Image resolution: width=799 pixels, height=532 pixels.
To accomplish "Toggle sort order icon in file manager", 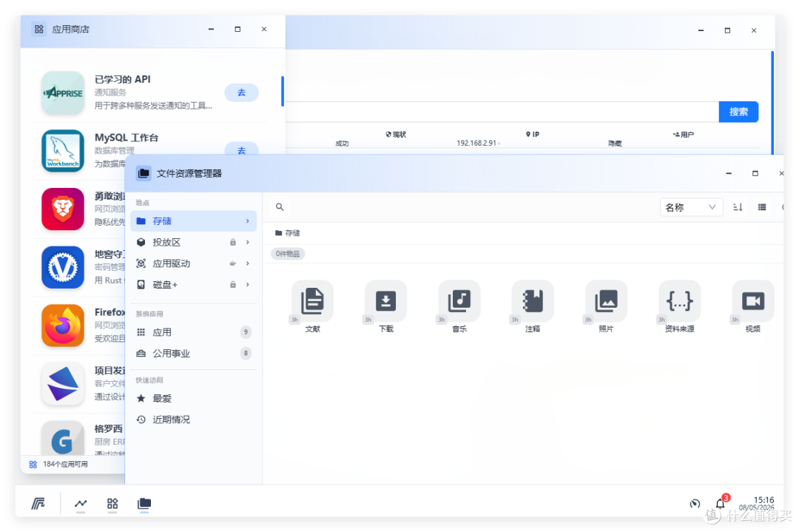I will coord(738,207).
